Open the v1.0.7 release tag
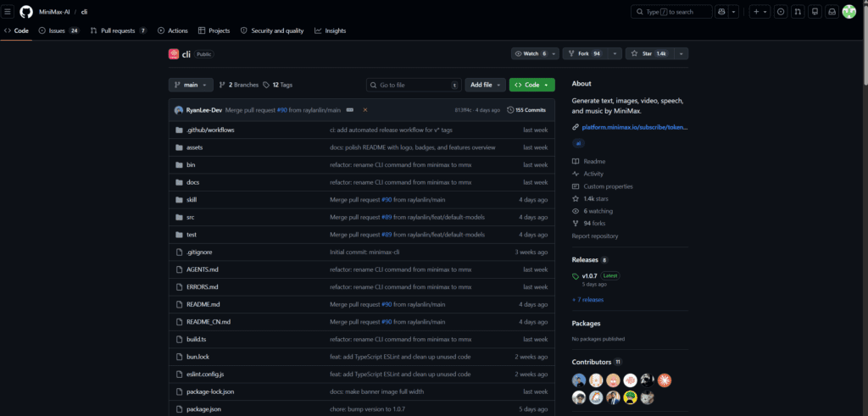Screen dimensions: 868x416 click(588, 275)
